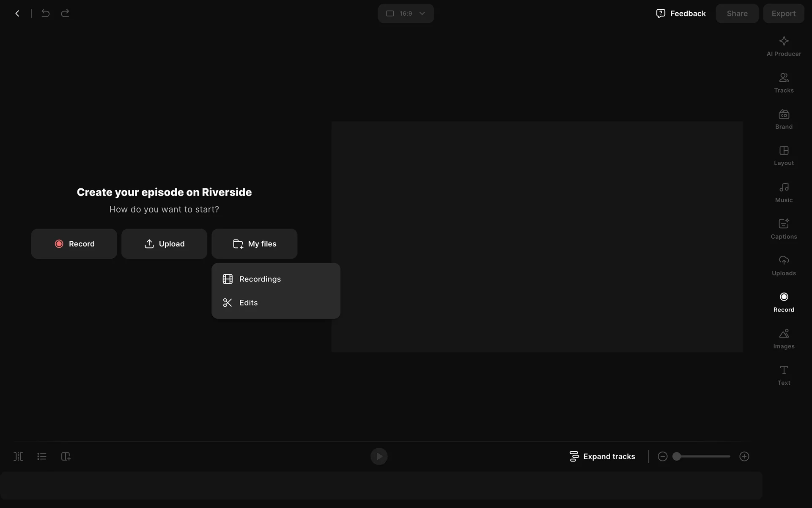Select Recordings from the menu
This screenshot has width=812, height=508.
tap(260, 279)
